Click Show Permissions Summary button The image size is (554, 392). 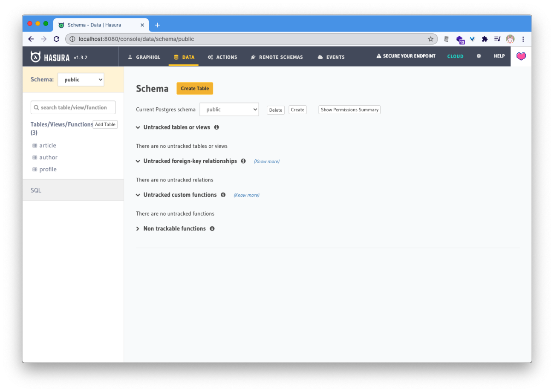349,110
